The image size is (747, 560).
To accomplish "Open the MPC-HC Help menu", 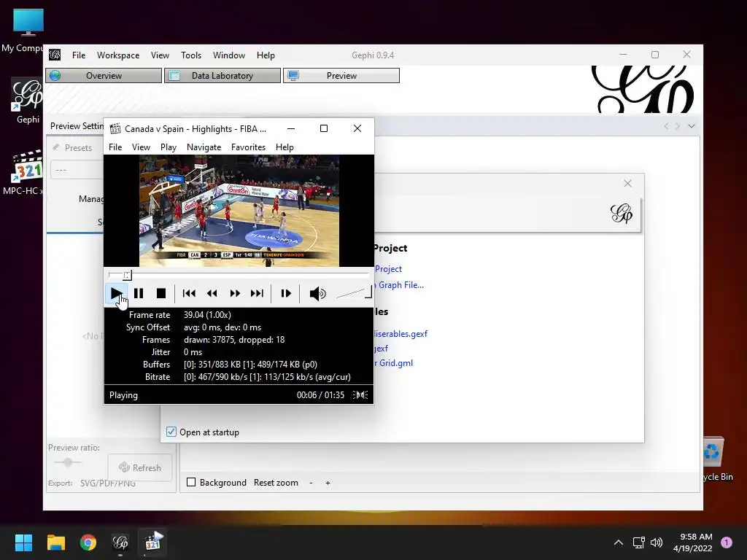I will (x=285, y=147).
